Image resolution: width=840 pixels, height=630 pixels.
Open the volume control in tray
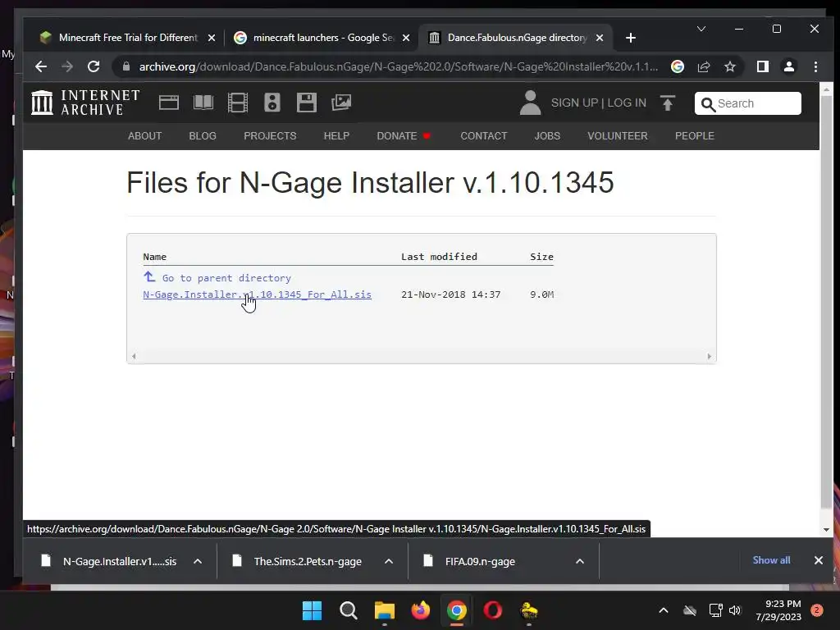[x=735, y=610]
